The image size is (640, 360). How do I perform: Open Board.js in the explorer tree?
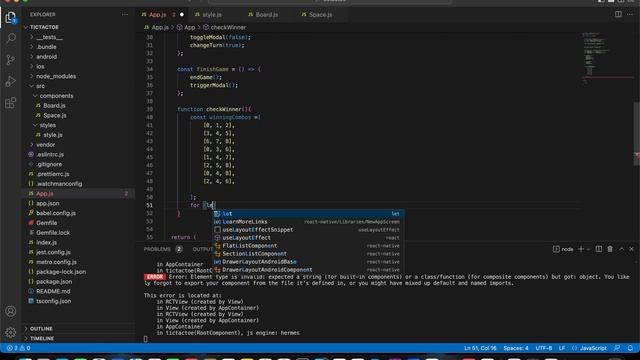pos(54,106)
